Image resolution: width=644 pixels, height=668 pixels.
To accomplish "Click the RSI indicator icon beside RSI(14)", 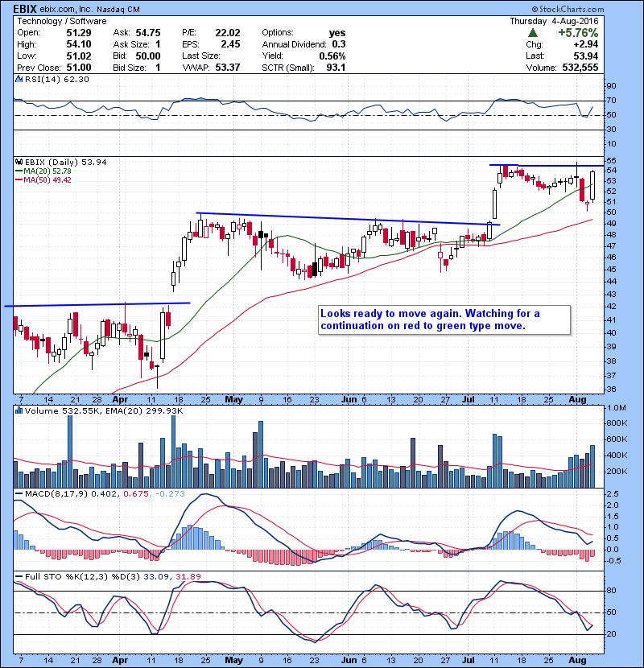I will tap(19, 79).
